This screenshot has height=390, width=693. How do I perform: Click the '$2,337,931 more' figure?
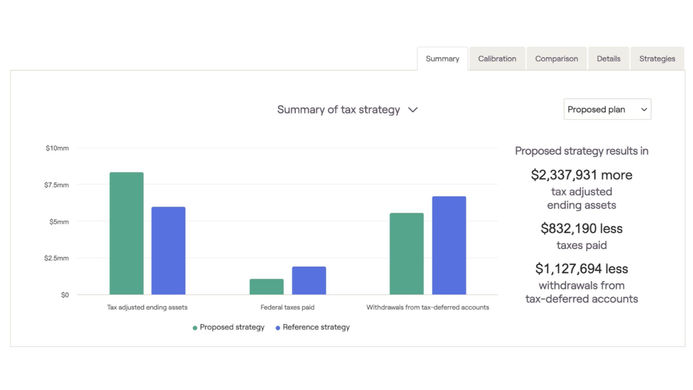click(x=582, y=175)
